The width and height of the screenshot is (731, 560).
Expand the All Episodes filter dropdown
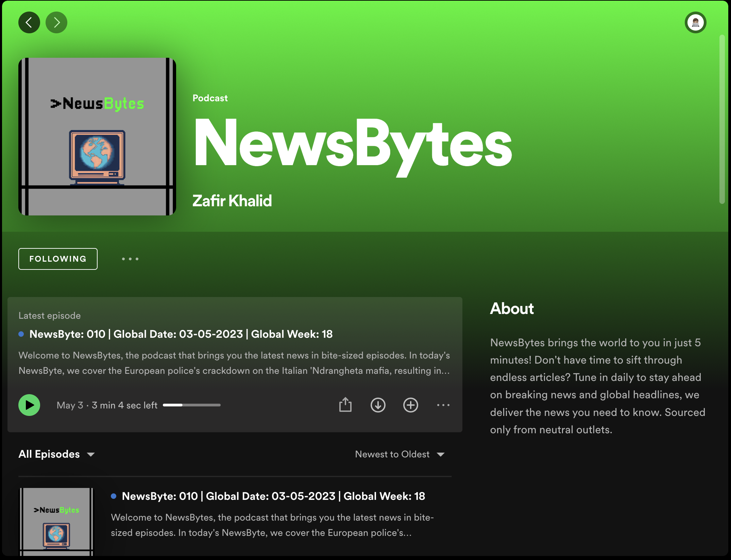[57, 454]
